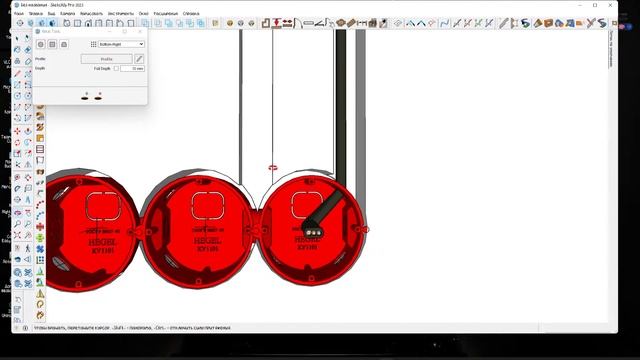The height and width of the screenshot is (360, 640).
Task: Open the Вид menu
Action: point(51,13)
